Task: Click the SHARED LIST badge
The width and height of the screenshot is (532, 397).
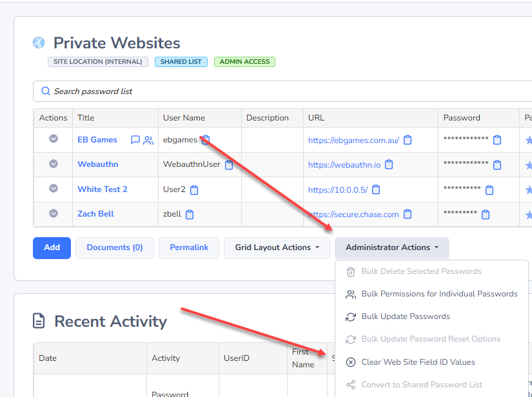Action: pos(181,62)
